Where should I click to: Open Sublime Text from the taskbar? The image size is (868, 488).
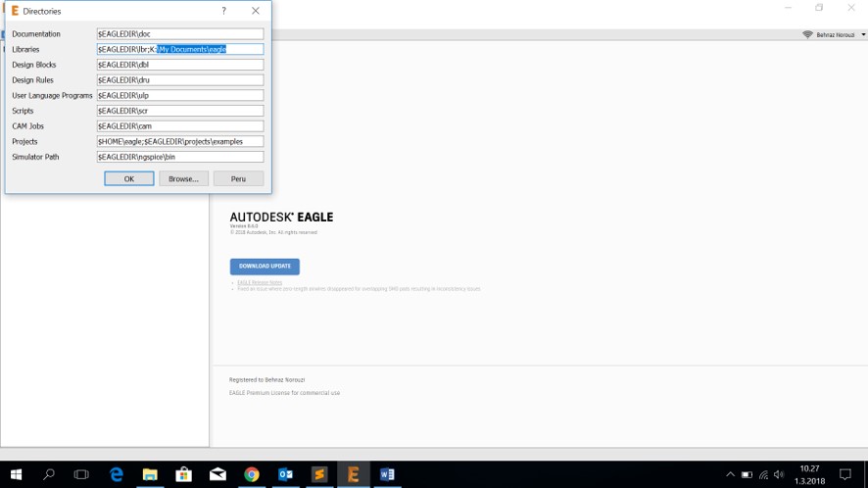(x=319, y=474)
